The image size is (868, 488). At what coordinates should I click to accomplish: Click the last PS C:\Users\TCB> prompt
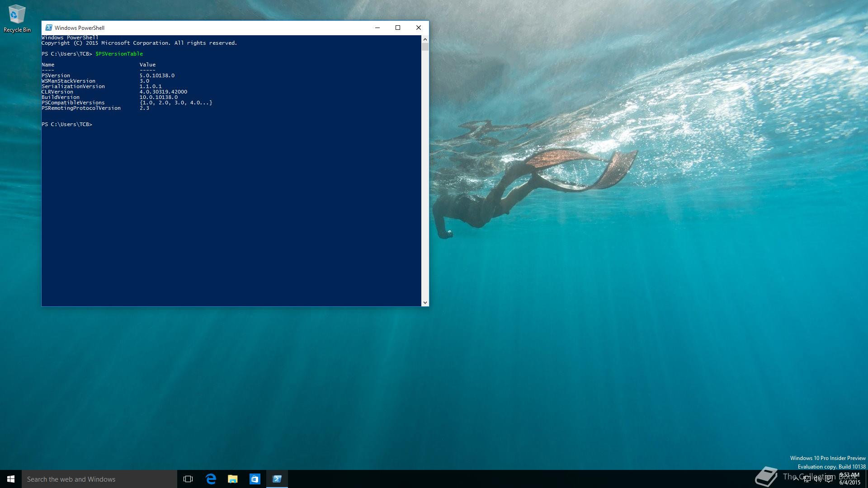tap(67, 124)
